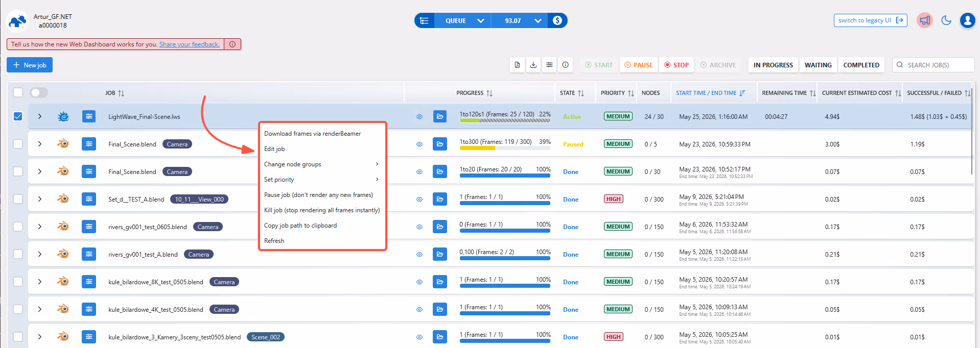Click the SEARCH JOB(S) field
The width and height of the screenshot is (980, 348).
[933, 65]
